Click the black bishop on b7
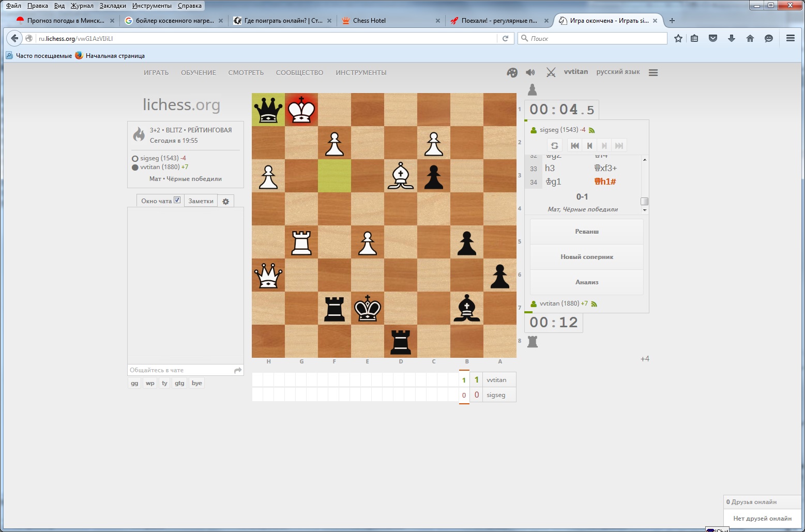Screen dimensions: 805x532 pyautogui.click(x=467, y=308)
